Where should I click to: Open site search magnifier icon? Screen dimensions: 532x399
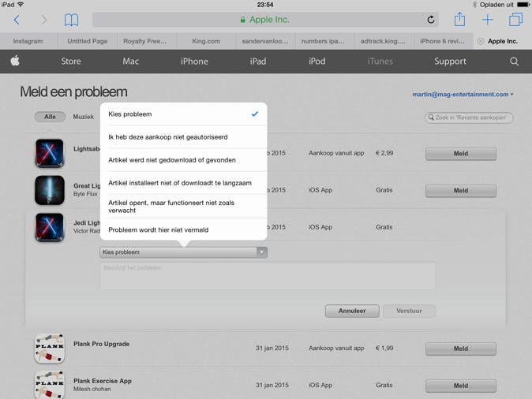click(x=515, y=62)
